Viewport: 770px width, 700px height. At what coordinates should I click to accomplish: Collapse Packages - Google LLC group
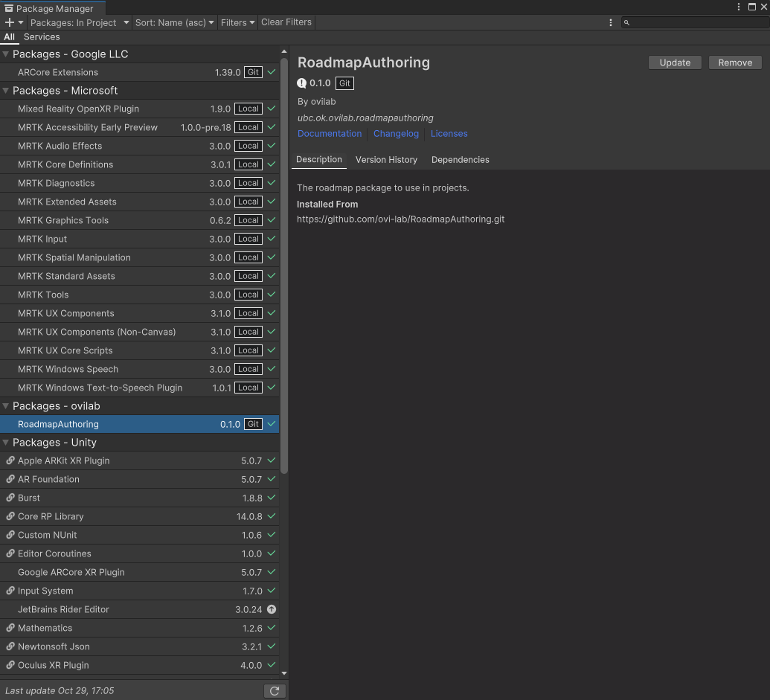pyautogui.click(x=6, y=54)
